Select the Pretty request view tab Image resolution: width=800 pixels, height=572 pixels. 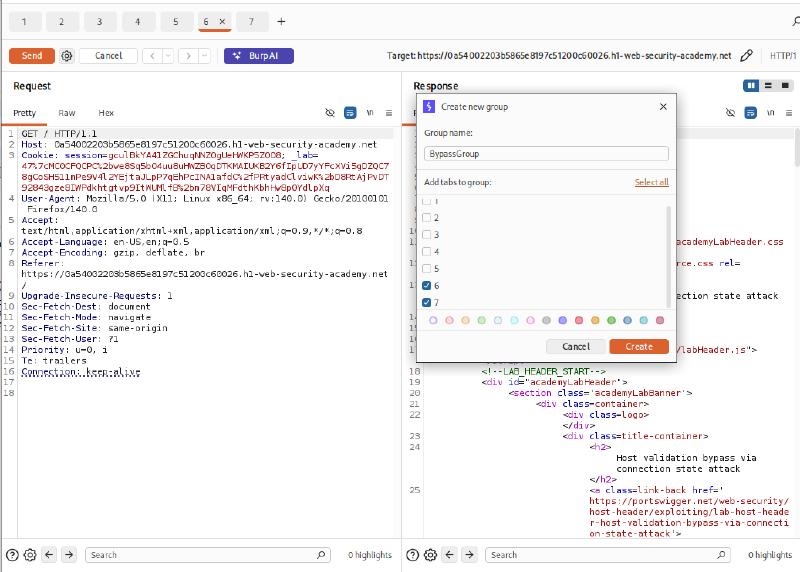pos(24,113)
